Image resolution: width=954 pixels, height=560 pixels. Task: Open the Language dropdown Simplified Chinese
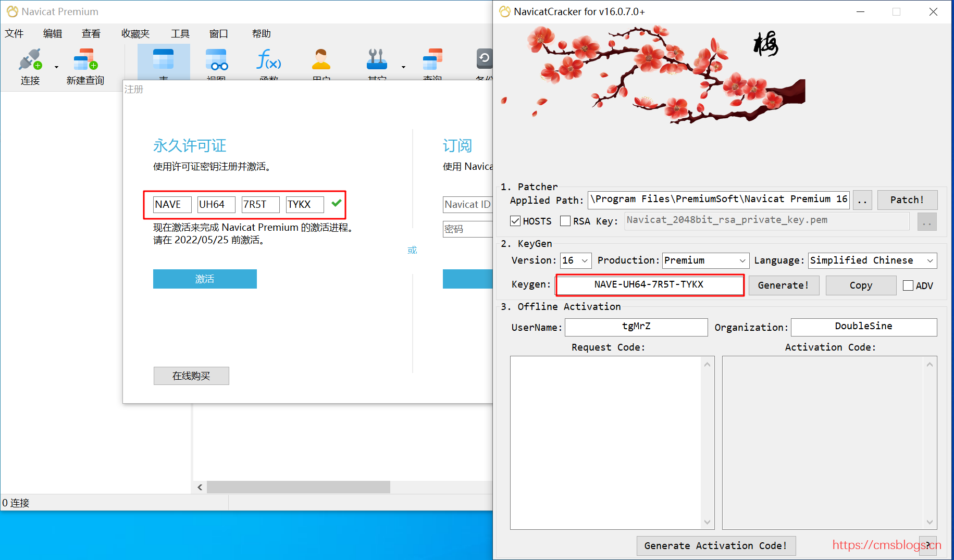pos(872,260)
